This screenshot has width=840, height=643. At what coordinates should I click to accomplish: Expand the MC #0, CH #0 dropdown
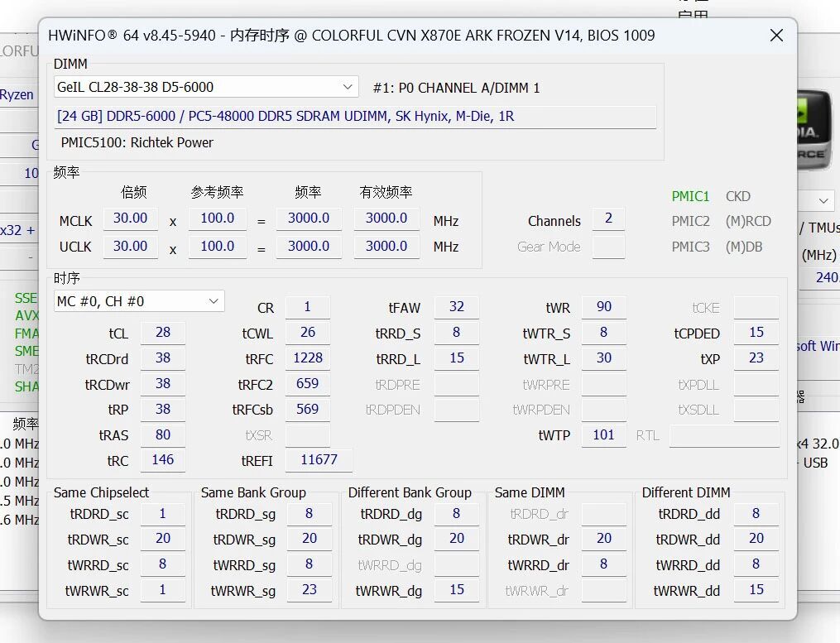pos(139,301)
